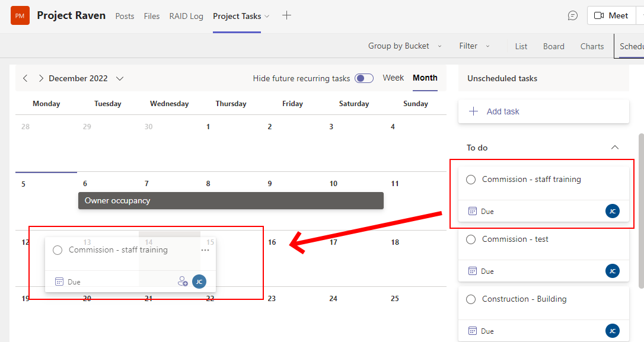Click the PM project avatar icon
The height and width of the screenshot is (342, 644).
20,15
